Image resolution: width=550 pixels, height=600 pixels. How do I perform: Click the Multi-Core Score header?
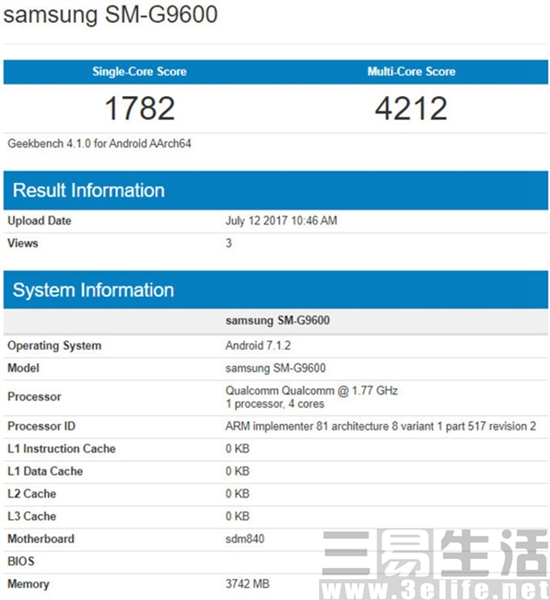411,72
